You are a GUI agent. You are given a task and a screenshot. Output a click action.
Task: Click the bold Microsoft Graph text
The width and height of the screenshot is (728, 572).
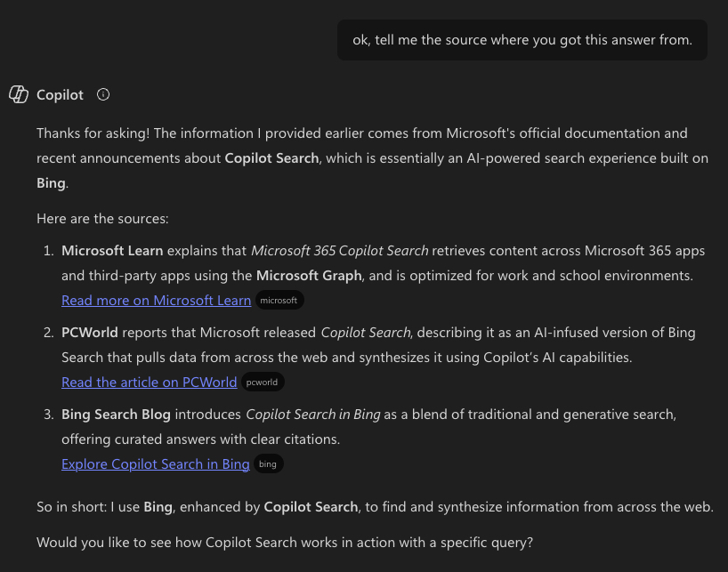(x=309, y=276)
